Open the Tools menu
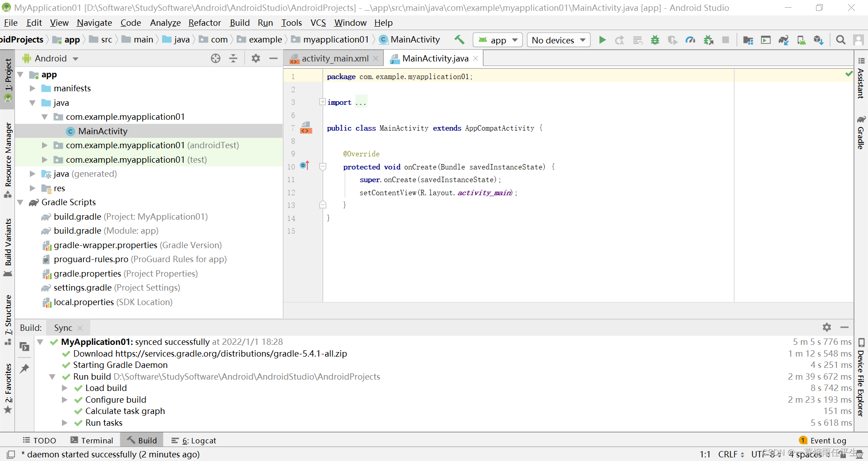Viewport: 868px width, 461px height. (291, 23)
